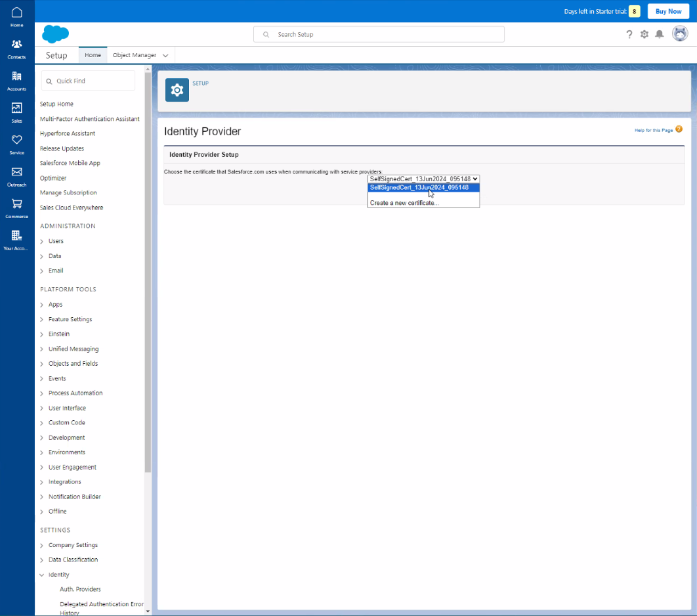This screenshot has width=697, height=616.
Task: Open Notification Builder tree item
Action: tap(75, 496)
